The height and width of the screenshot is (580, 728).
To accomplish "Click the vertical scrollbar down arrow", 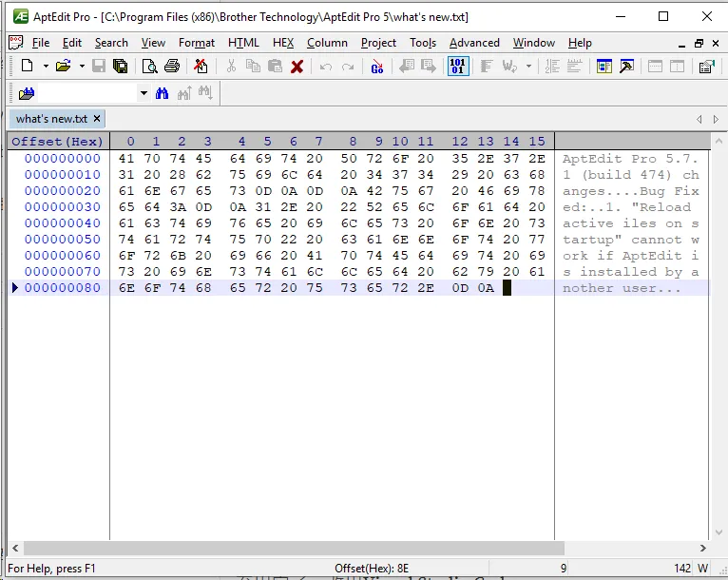I will coord(718,532).
